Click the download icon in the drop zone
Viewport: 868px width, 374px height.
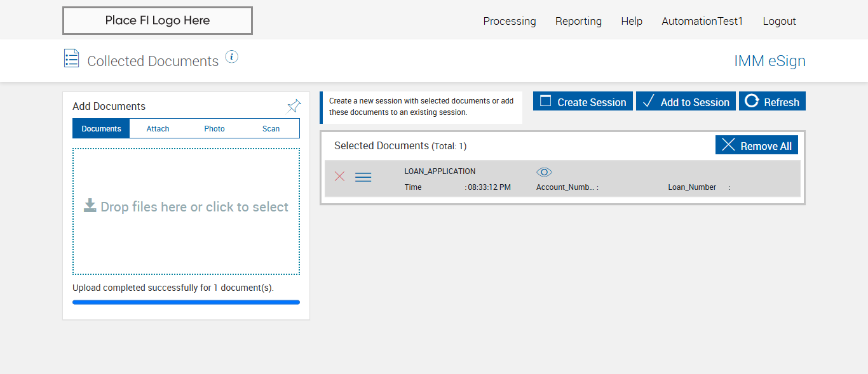coord(90,206)
